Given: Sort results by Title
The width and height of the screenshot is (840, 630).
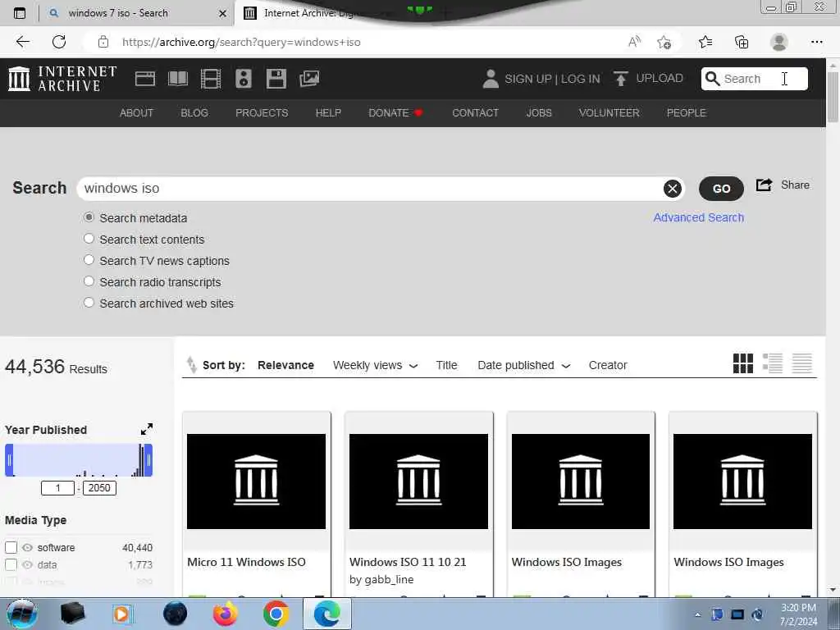Looking at the screenshot, I should point(446,365).
